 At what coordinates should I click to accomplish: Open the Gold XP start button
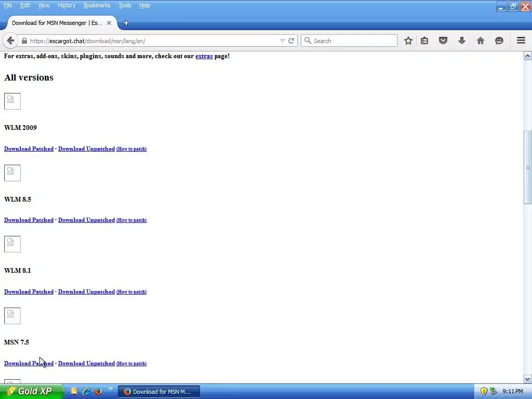[x=32, y=391]
